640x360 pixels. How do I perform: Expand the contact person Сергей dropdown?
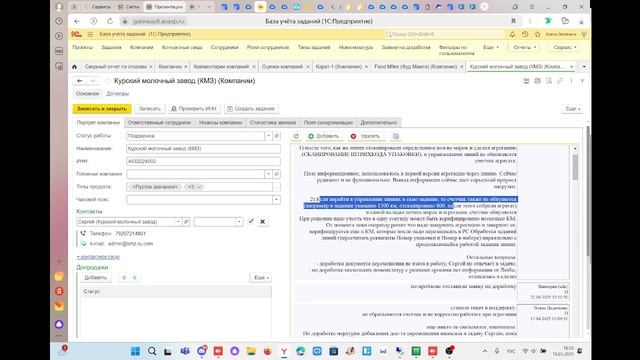click(x=178, y=222)
